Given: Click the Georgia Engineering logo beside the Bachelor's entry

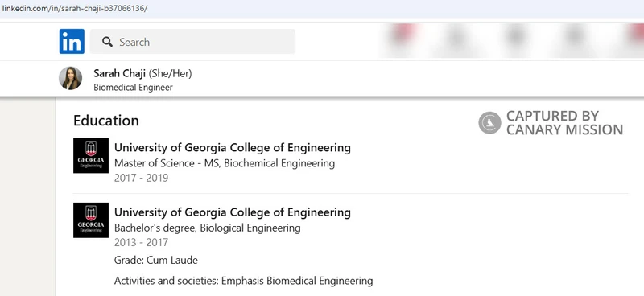Looking at the screenshot, I should tap(91, 220).
